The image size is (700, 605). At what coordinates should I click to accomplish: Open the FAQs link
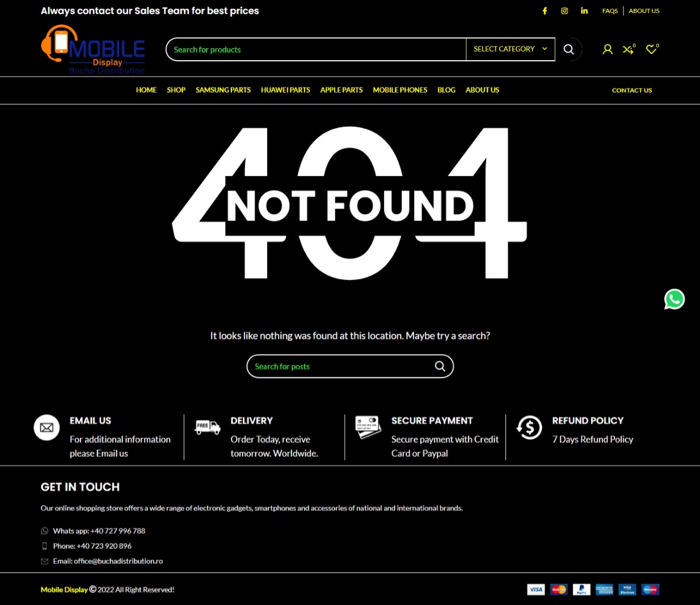610,11
